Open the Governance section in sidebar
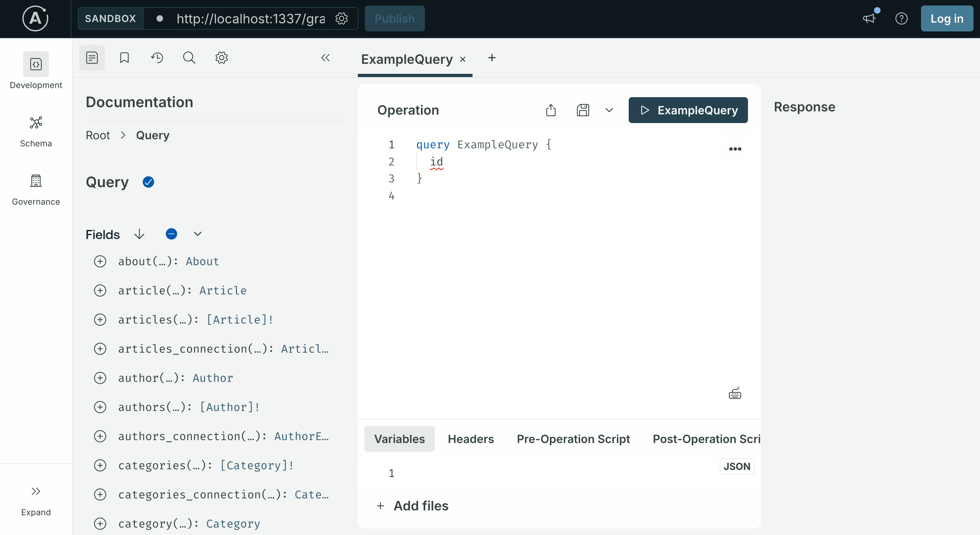The width and height of the screenshot is (980, 535). (36, 190)
